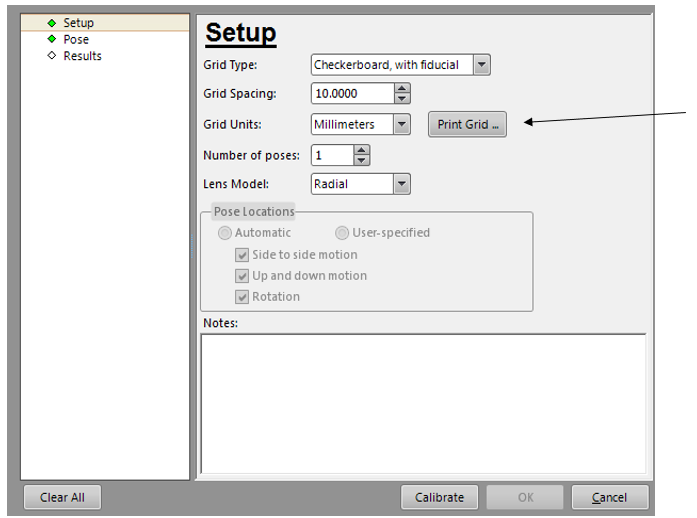Uncheck the Rotation checkbox
Screen dimensions: 697x518
point(243,297)
